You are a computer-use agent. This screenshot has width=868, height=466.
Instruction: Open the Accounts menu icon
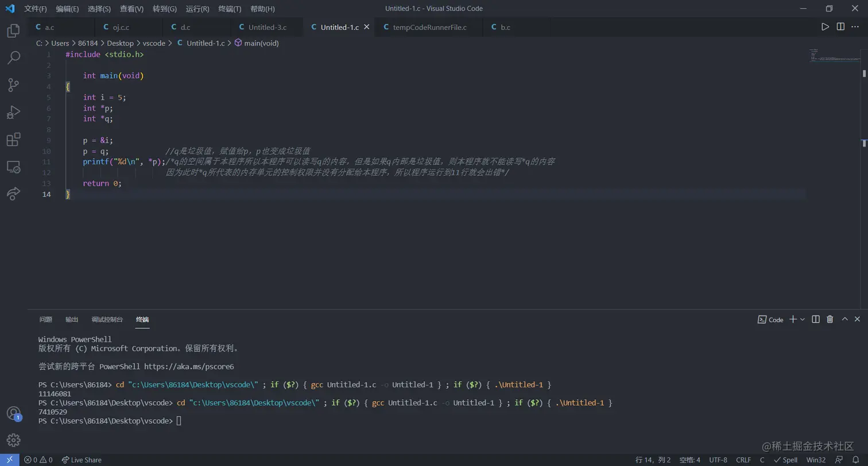point(13,413)
